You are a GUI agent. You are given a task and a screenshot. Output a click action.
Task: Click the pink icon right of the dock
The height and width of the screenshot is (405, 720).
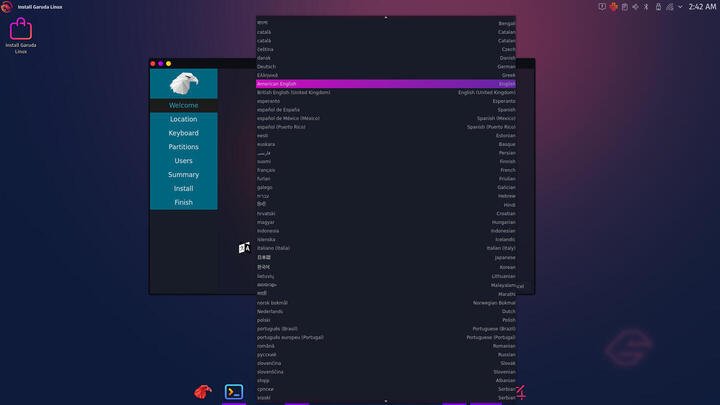pos(521,392)
